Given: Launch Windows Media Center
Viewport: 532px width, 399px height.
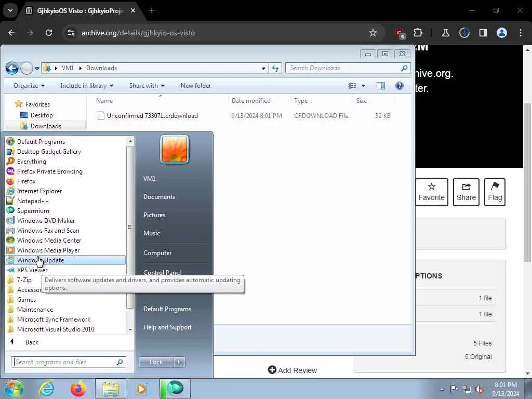Looking at the screenshot, I should pyautogui.click(x=49, y=240).
